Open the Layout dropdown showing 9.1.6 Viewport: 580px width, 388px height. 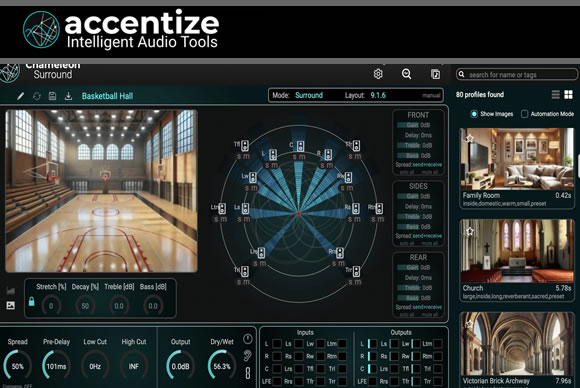click(x=378, y=95)
